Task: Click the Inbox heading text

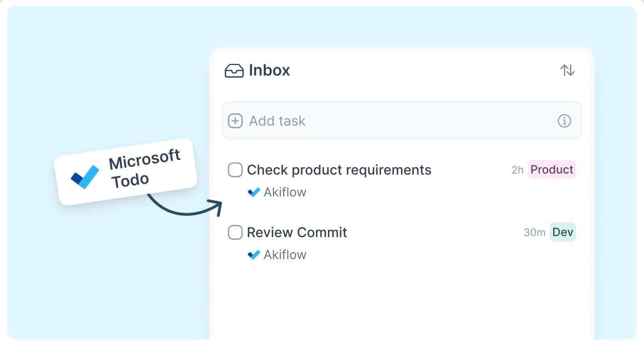Action: [x=269, y=70]
